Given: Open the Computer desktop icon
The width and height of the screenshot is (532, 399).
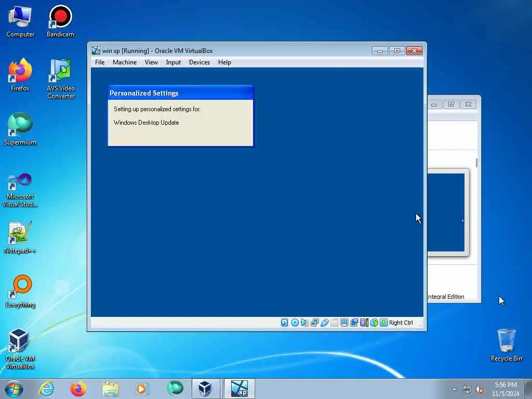Looking at the screenshot, I should (x=20, y=22).
